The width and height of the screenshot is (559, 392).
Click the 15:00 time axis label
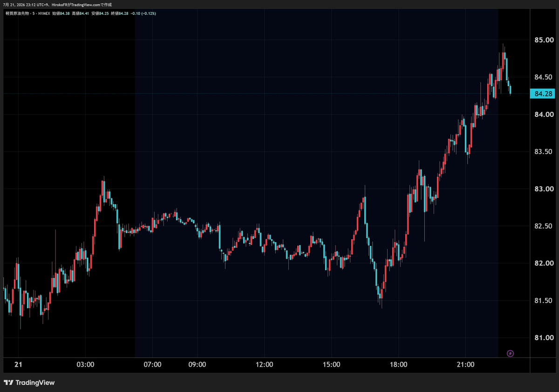coord(331,365)
